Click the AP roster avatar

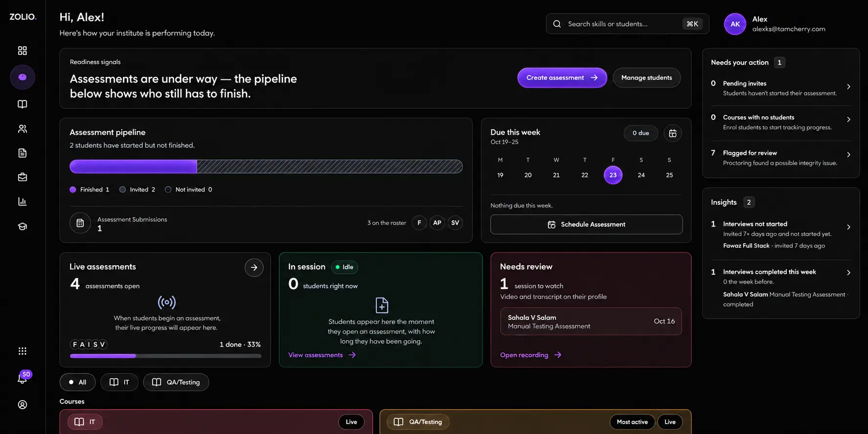pyautogui.click(x=437, y=223)
